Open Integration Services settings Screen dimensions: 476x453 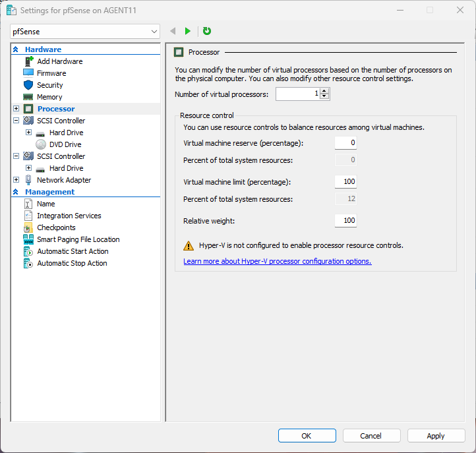[69, 216]
